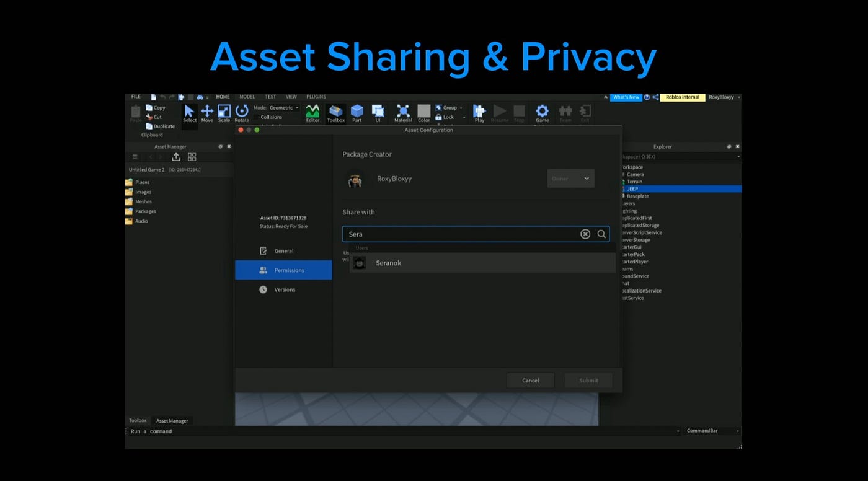Select the Permissions section
Viewport: 868px width, 481px height.
point(283,270)
